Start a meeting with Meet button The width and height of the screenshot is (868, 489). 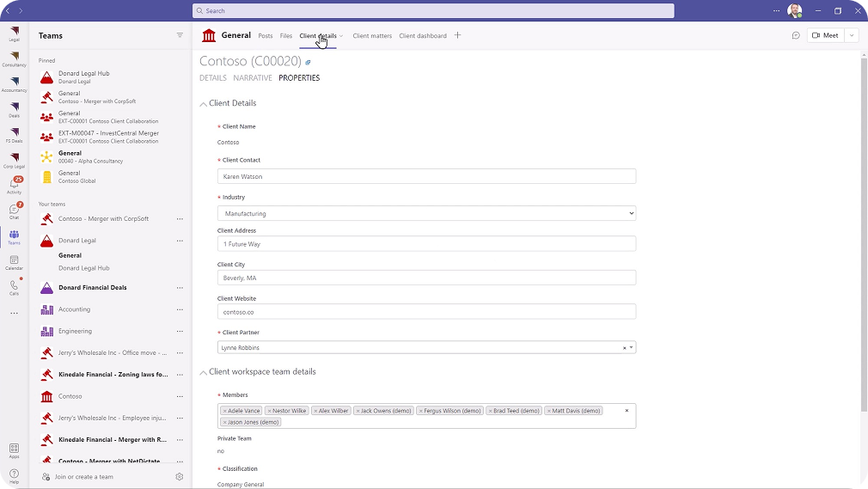tap(825, 35)
